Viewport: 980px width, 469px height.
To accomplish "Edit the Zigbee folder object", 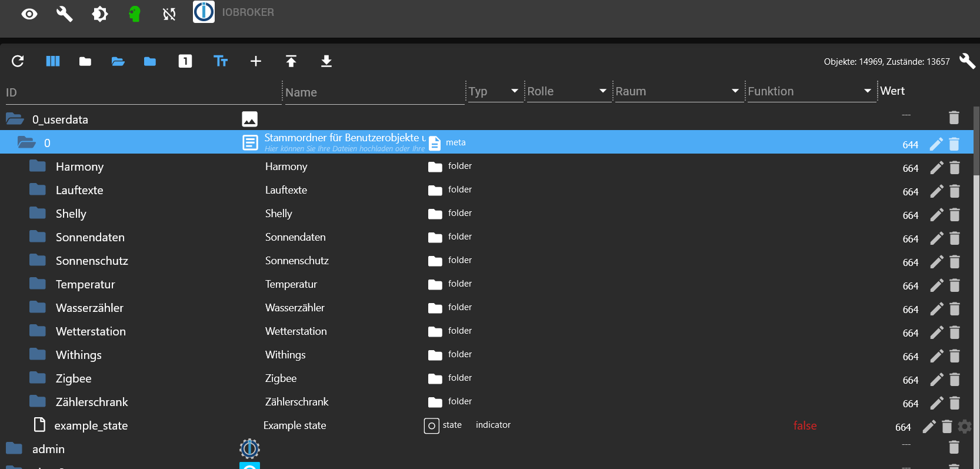I will coord(936,380).
